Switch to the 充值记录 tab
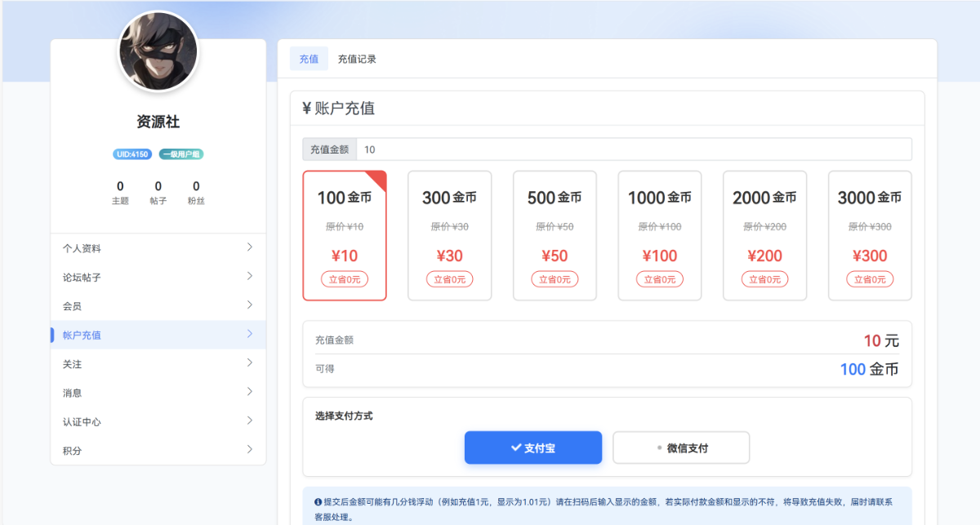The width and height of the screenshot is (980, 525). [x=357, y=59]
